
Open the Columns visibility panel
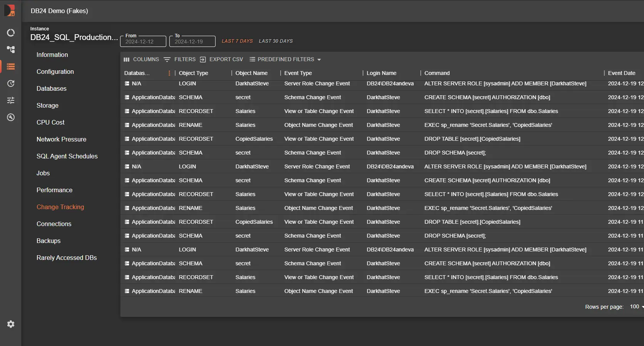tap(141, 60)
